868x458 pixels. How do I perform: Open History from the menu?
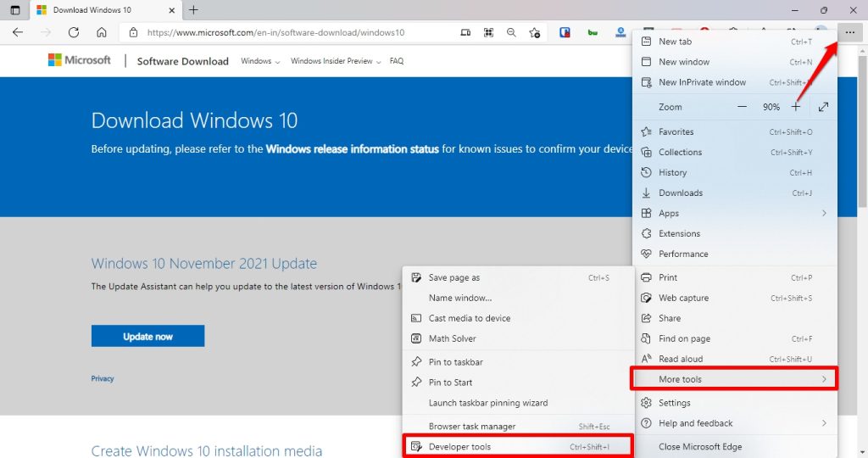click(x=734, y=173)
